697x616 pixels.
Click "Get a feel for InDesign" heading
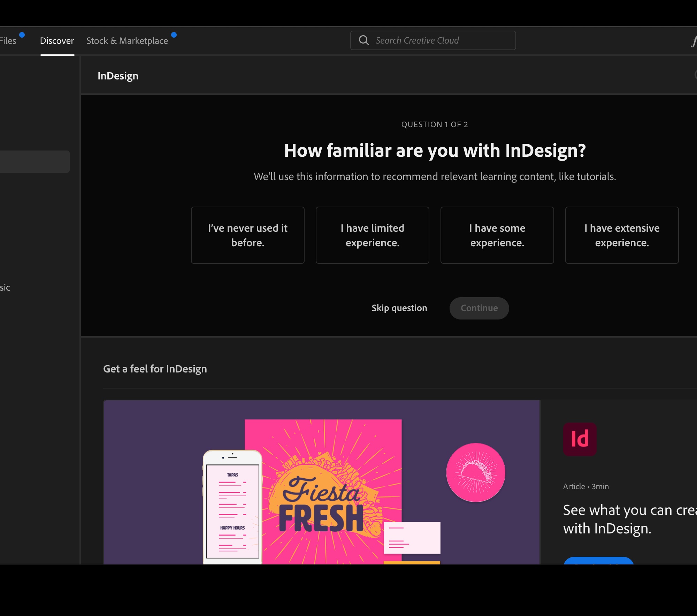tap(155, 369)
